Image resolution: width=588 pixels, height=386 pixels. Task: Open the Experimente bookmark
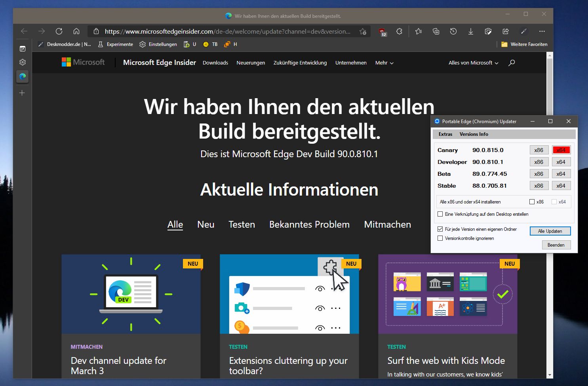[x=115, y=44]
